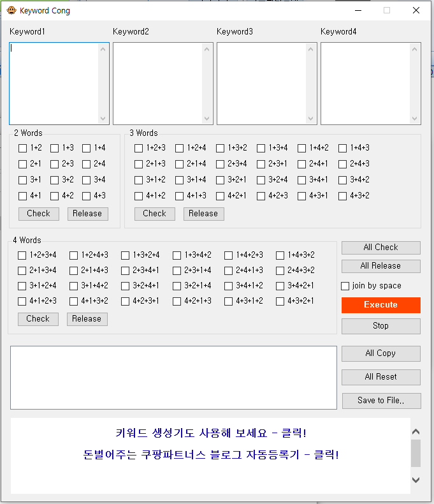Click Release button in 3 Words group

203,214
